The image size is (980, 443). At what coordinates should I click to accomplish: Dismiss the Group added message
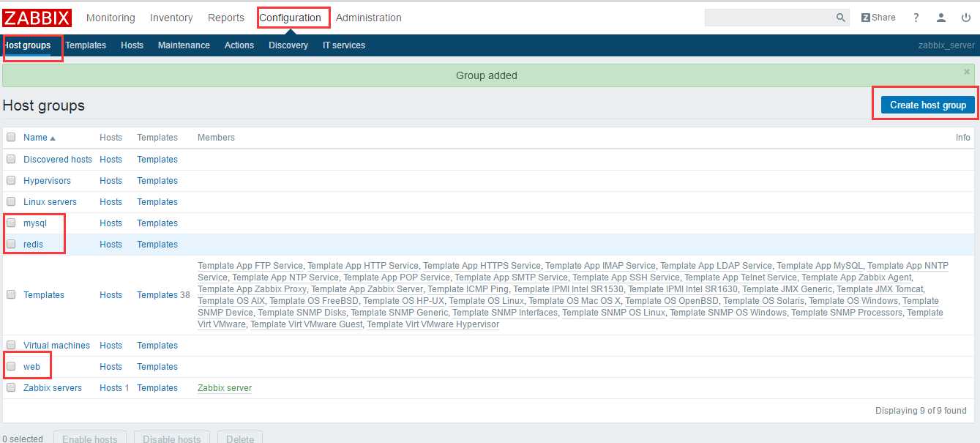coord(967,72)
